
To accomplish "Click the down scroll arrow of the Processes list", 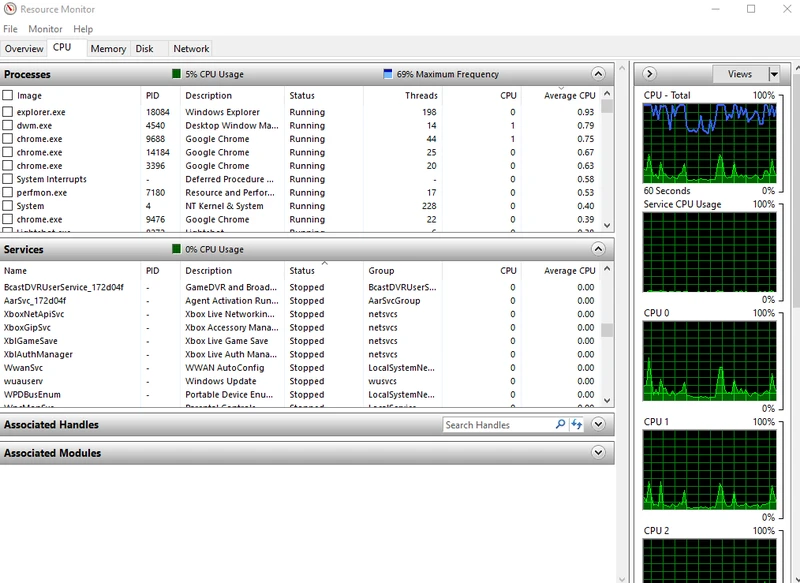I will (x=607, y=225).
